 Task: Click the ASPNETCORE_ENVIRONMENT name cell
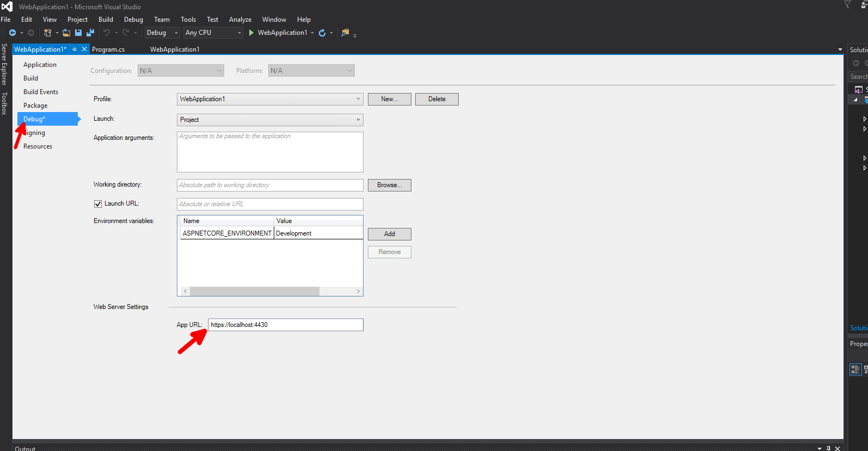(227, 233)
